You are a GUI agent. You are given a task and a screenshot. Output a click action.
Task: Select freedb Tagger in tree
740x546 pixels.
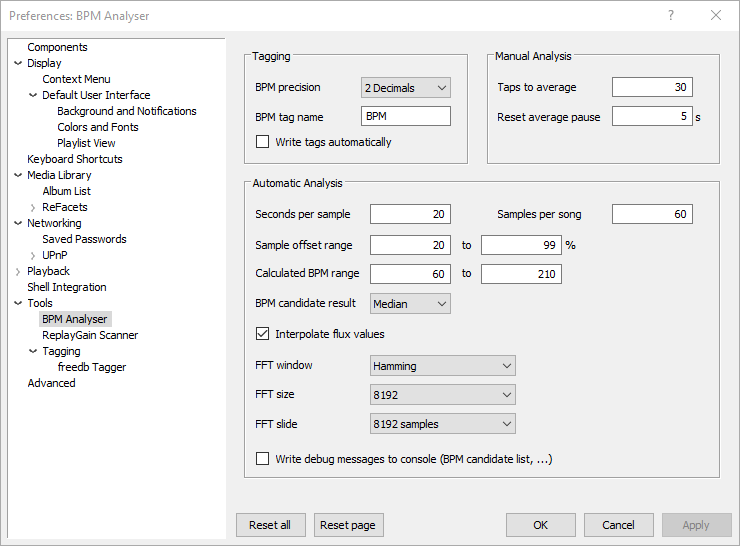point(92,367)
